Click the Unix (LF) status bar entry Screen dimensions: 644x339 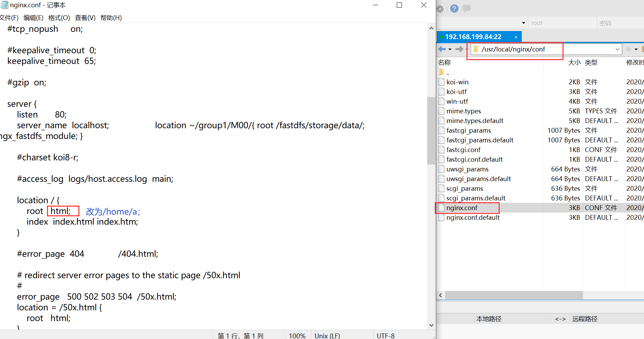[327, 336]
